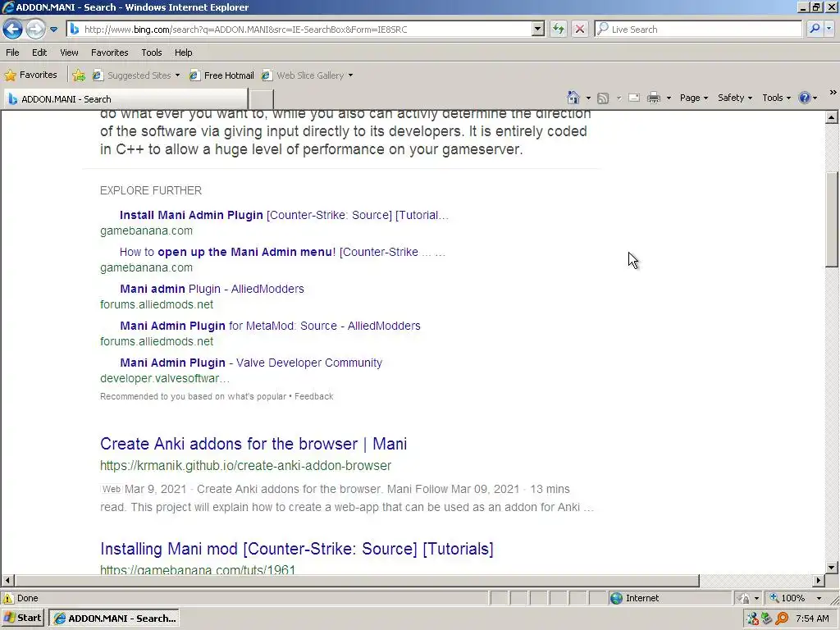Click the Internet zone status indicator
This screenshot has height=630, width=840.
[x=635, y=598]
